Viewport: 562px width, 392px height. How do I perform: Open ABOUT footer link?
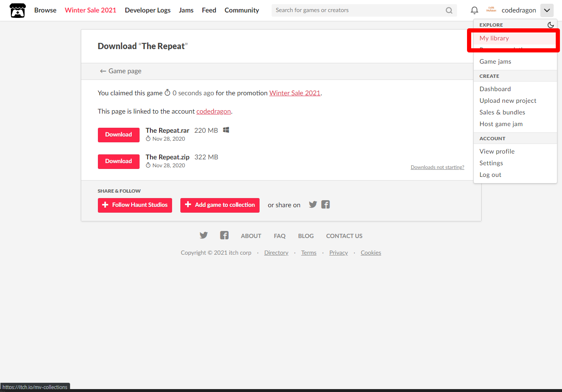[251, 236]
